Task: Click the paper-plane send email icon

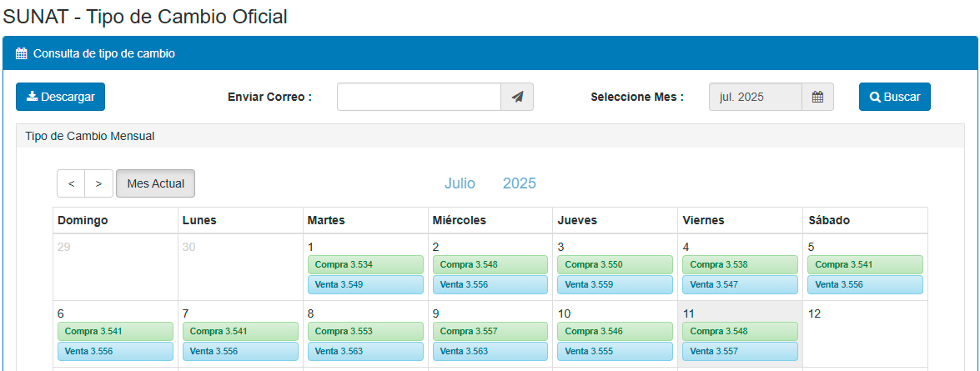Action: [x=517, y=97]
